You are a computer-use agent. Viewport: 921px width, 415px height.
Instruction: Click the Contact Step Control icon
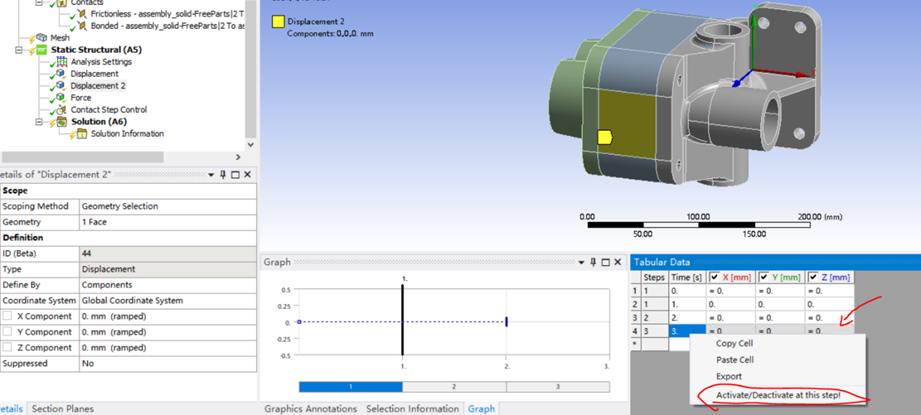click(62, 110)
